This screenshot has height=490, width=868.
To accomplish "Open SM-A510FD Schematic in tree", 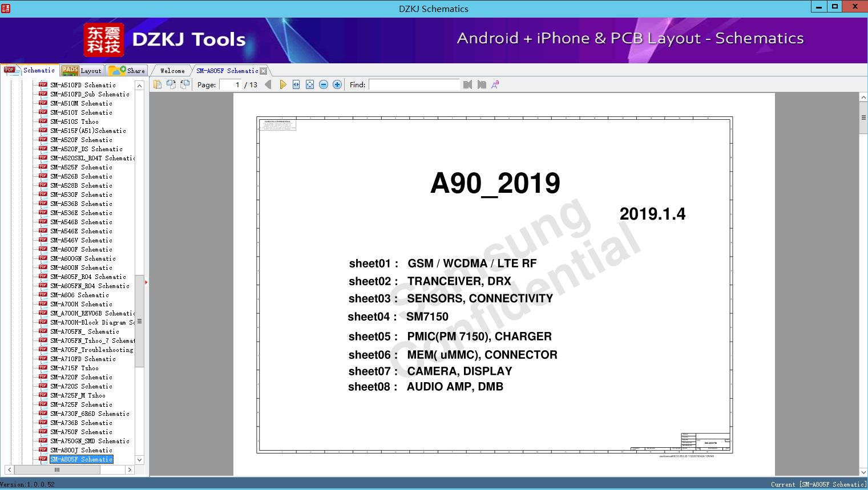I will click(x=83, y=85).
